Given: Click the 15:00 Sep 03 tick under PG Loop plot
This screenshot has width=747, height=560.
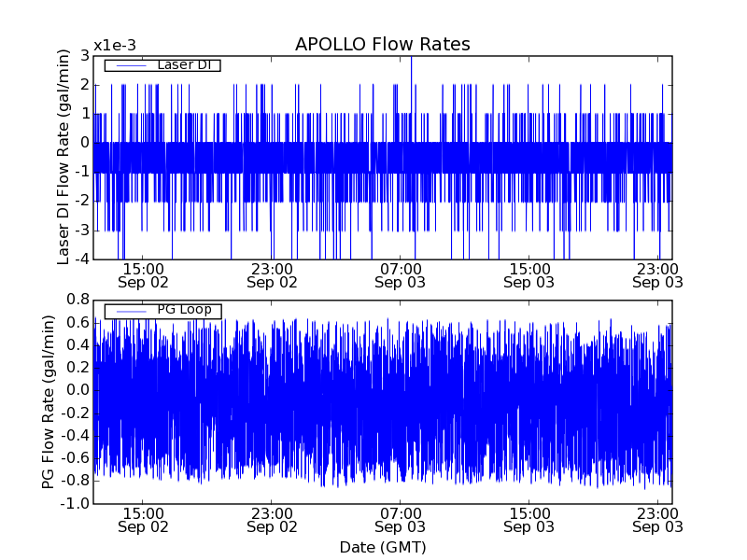Looking at the screenshot, I should (x=530, y=520).
